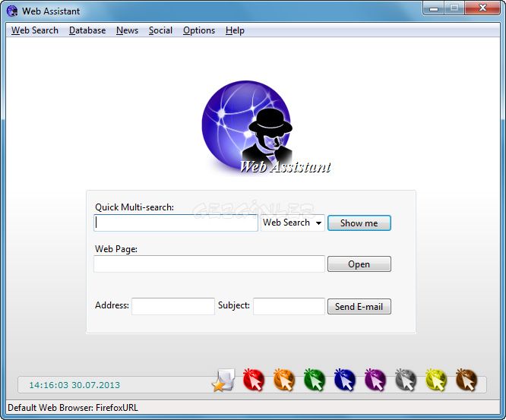The height and width of the screenshot is (420, 506).
Task: Click the brown globe cursor icon
Action: (466, 380)
